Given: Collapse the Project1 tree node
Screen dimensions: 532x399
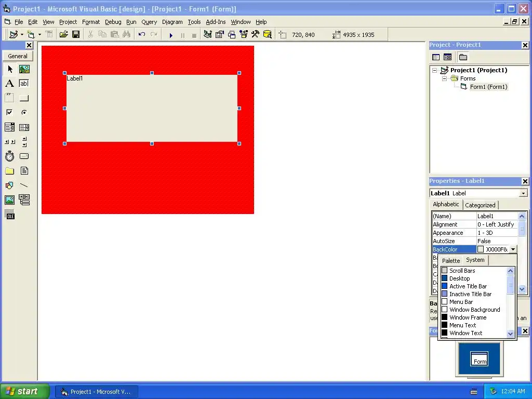Looking at the screenshot, I should (435, 71).
